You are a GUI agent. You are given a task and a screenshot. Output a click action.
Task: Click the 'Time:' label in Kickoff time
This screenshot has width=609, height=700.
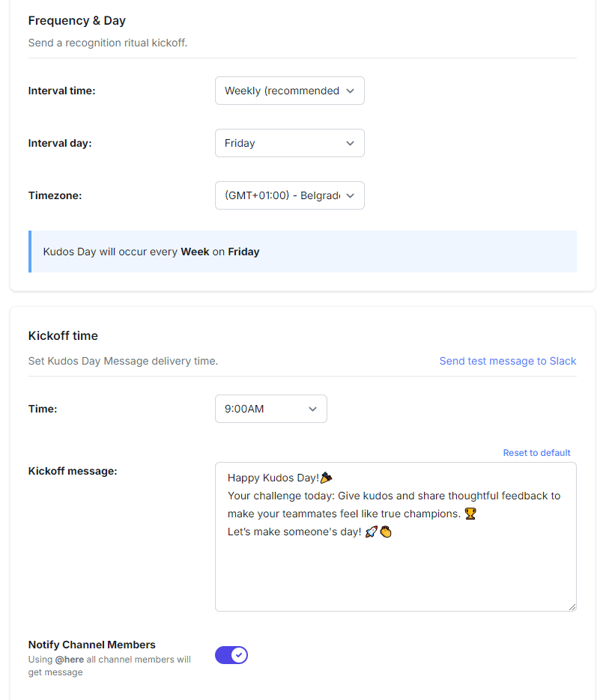(x=43, y=409)
